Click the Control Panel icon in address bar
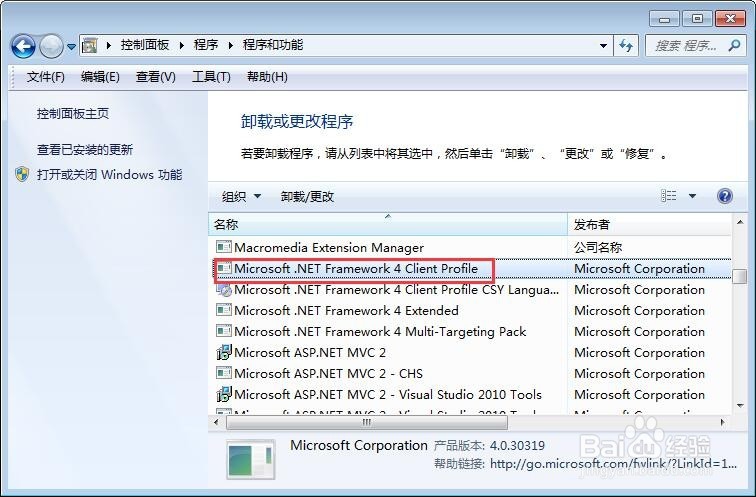The height and width of the screenshot is (497, 756). tap(89, 45)
